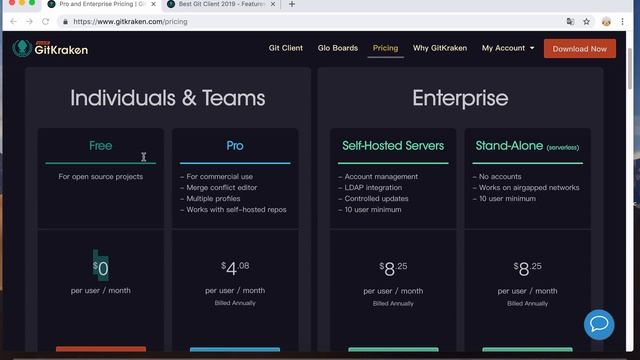Click the $4.08 Pro price
640x360 pixels.
coord(235,268)
